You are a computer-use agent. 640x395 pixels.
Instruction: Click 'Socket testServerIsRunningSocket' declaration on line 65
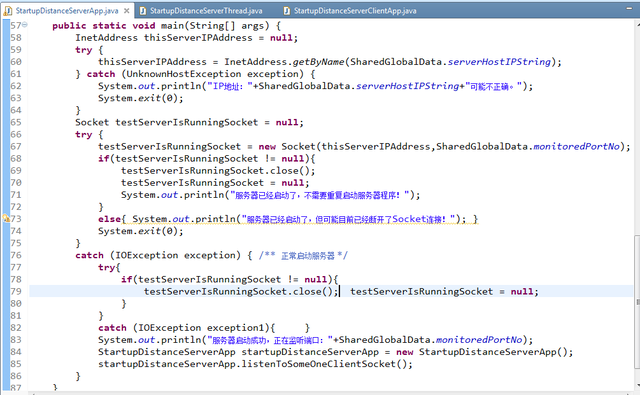coord(167,122)
